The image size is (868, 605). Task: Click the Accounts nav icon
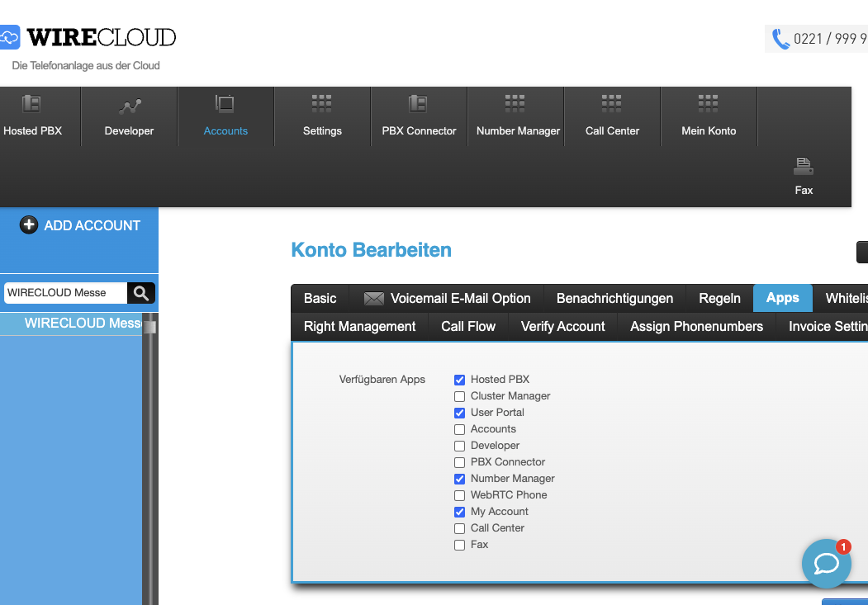[225, 103]
